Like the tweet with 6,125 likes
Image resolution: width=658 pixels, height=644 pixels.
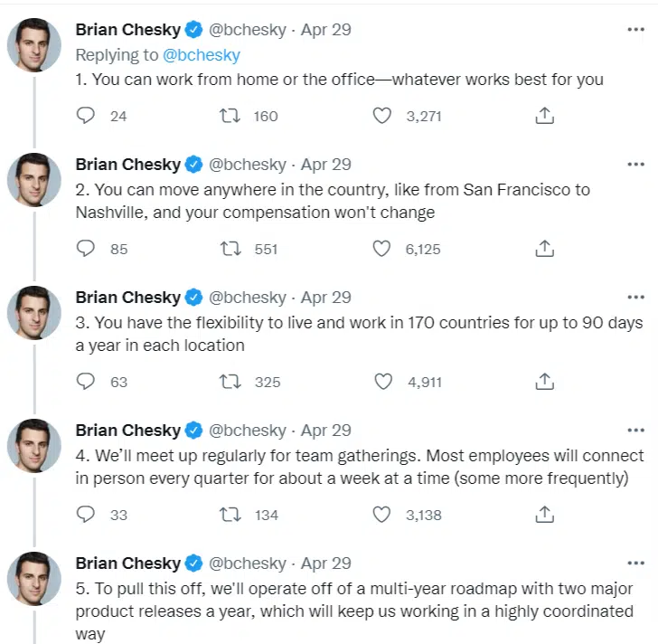click(382, 249)
